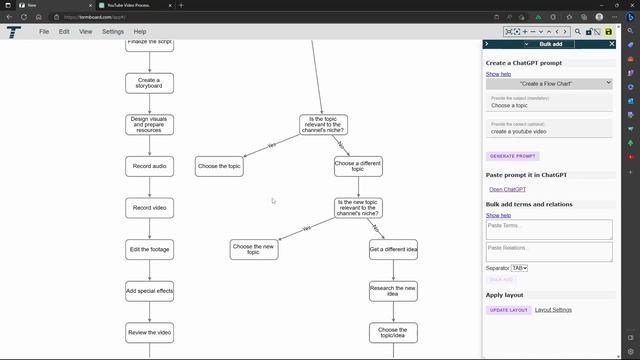
Task: Click the red YouTube sidebar icon
Action: (631, 157)
